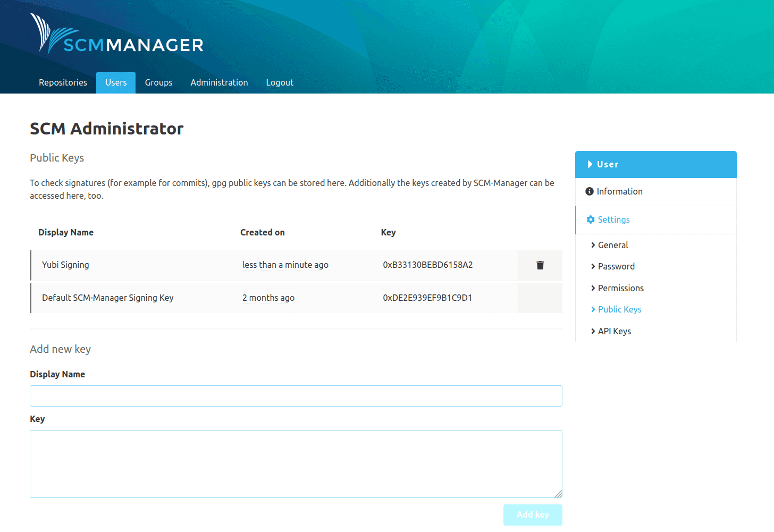
Task: Click the Display Name input field
Action: (x=296, y=395)
